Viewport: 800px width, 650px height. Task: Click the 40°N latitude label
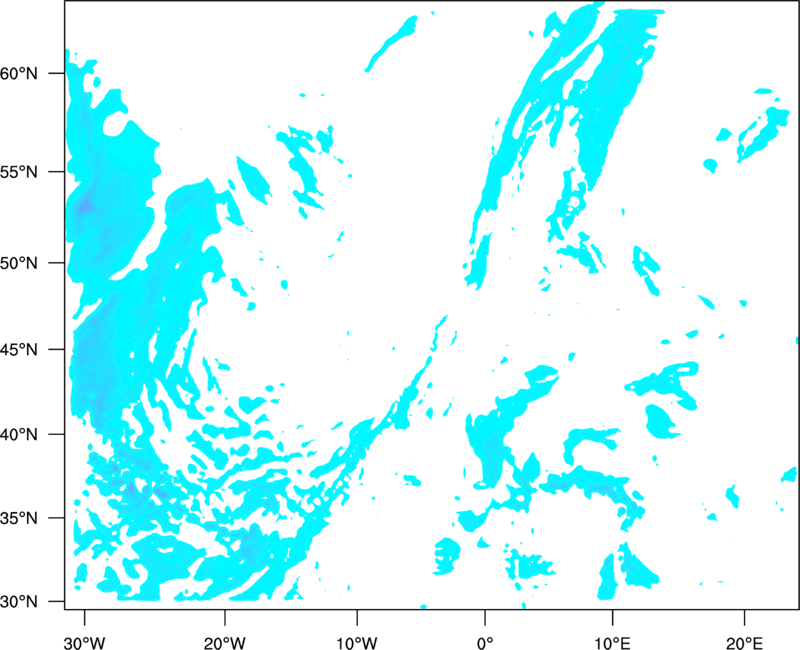click(x=19, y=435)
